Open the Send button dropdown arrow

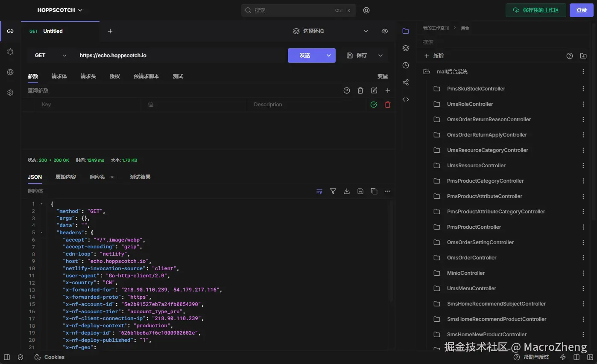329,55
